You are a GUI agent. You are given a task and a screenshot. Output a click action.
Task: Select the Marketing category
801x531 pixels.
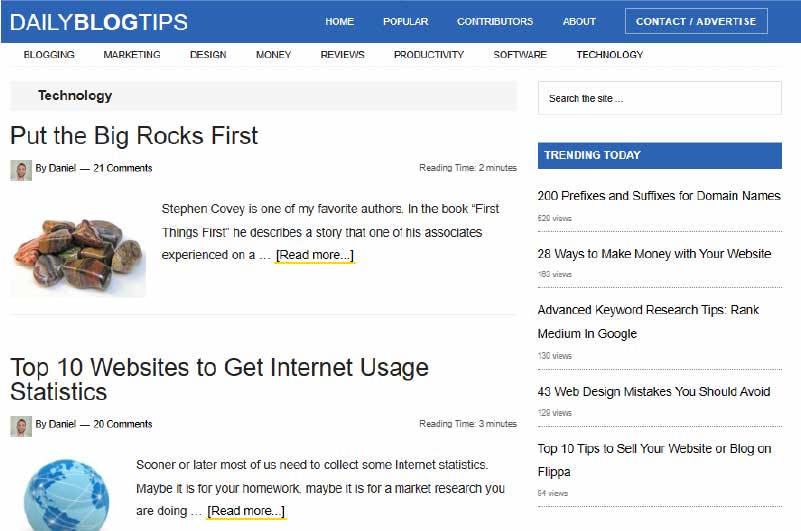pyautogui.click(x=132, y=55)
